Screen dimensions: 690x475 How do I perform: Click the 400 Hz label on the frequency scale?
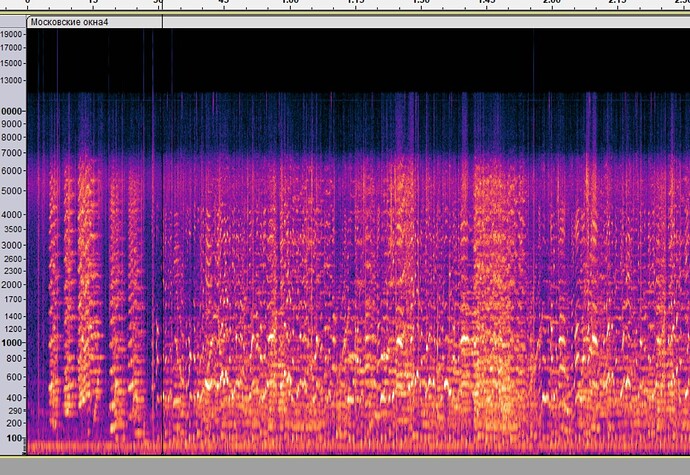coord(12,397)
